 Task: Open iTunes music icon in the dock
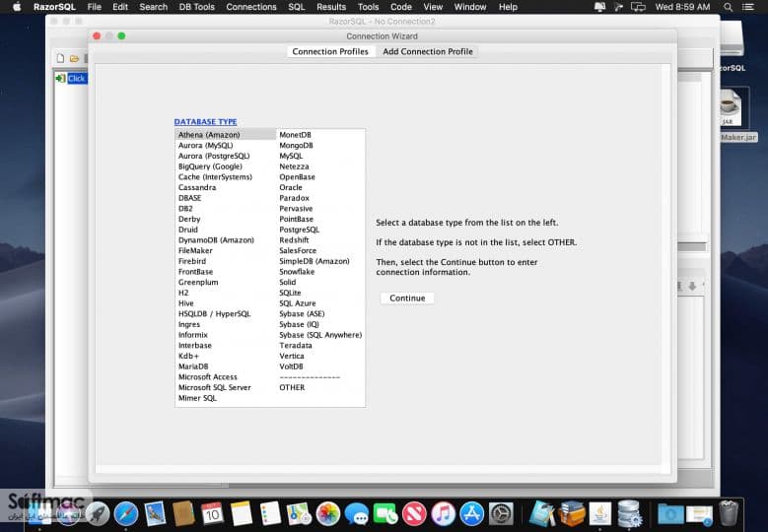(444, 514)
